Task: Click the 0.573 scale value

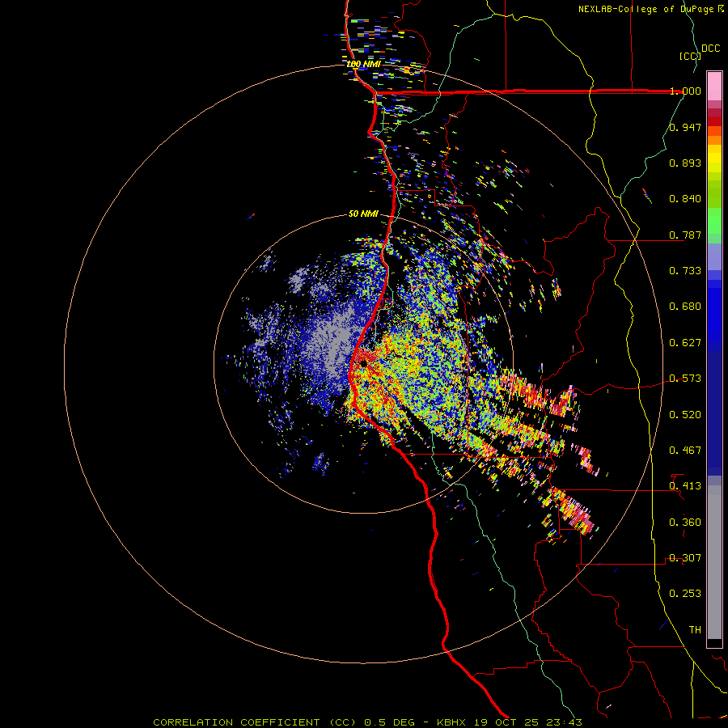Action: pos(685,379)
